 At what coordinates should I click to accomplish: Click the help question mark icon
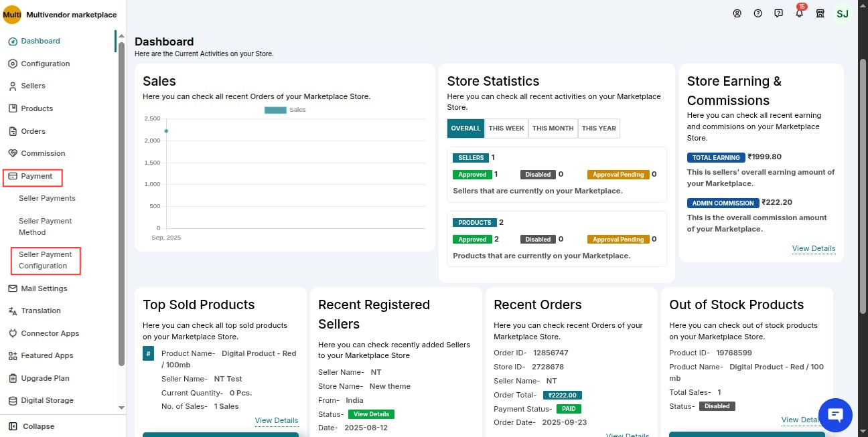click(x=757, y=13)
